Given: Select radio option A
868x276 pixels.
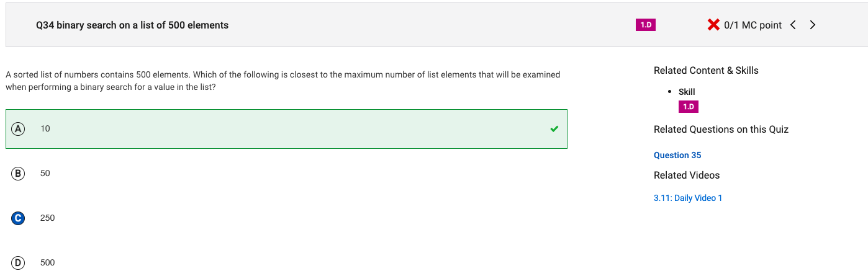Looking at the screenshot, I should coord(18,128).
